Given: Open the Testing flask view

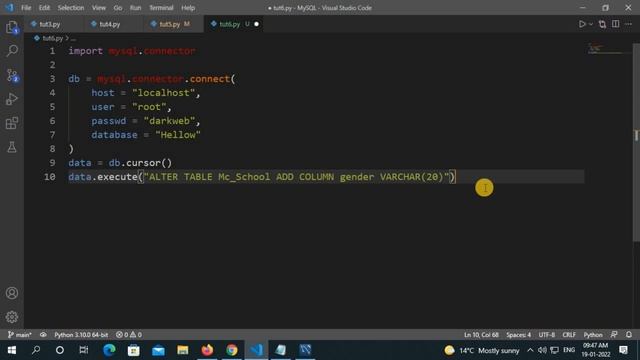Looking at the screenshot, I should 12,147.
